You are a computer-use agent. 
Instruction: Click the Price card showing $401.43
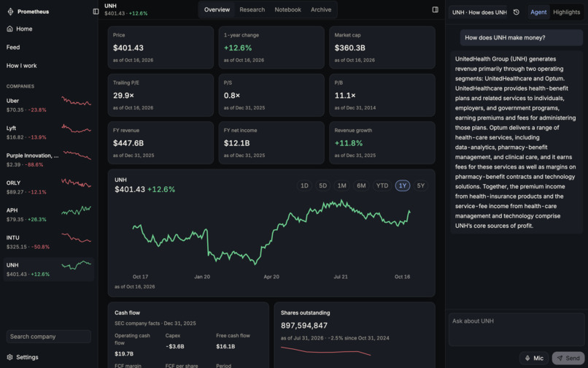pyautogui.click(x=160, y=47)
